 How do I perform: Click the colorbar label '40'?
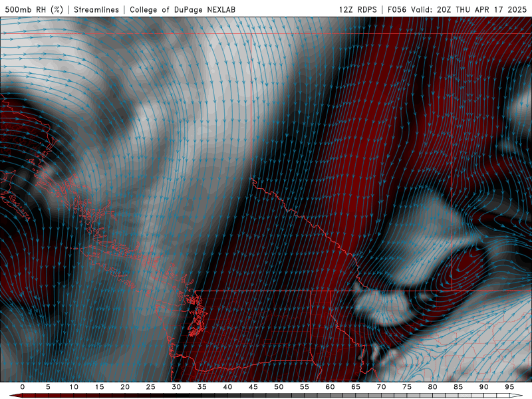tap(227, 387)
